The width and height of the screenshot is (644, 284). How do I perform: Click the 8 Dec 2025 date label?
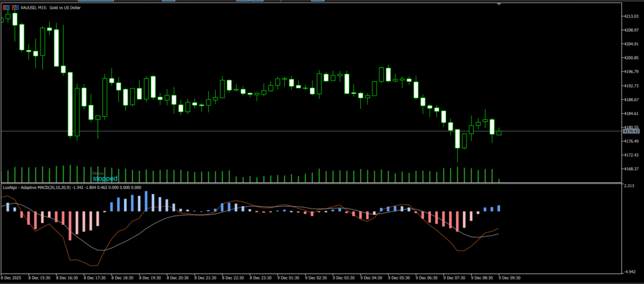(11, 277)
